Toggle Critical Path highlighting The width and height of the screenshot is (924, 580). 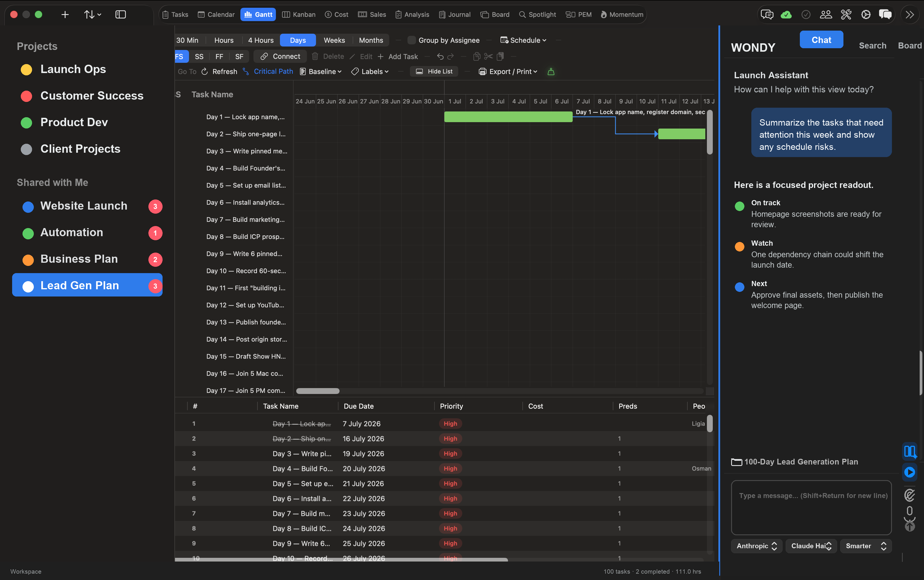point(268,71)
